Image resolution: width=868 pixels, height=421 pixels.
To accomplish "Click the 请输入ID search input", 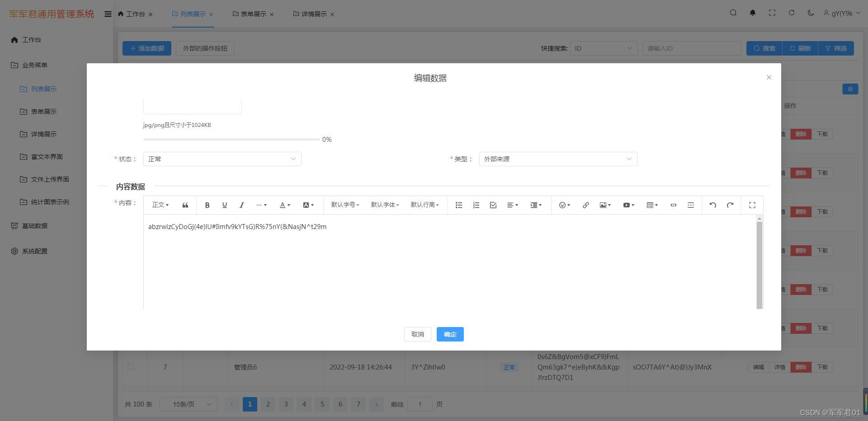I will tap(692, 48).
